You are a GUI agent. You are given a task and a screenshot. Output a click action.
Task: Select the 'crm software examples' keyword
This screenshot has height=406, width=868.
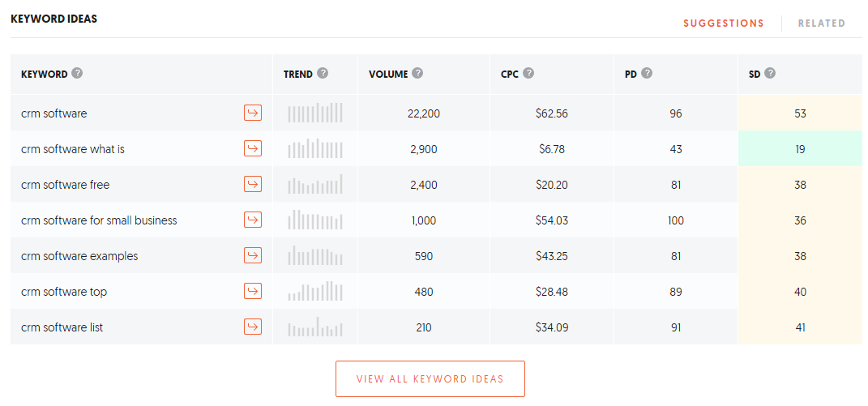[x=79, y=256]
